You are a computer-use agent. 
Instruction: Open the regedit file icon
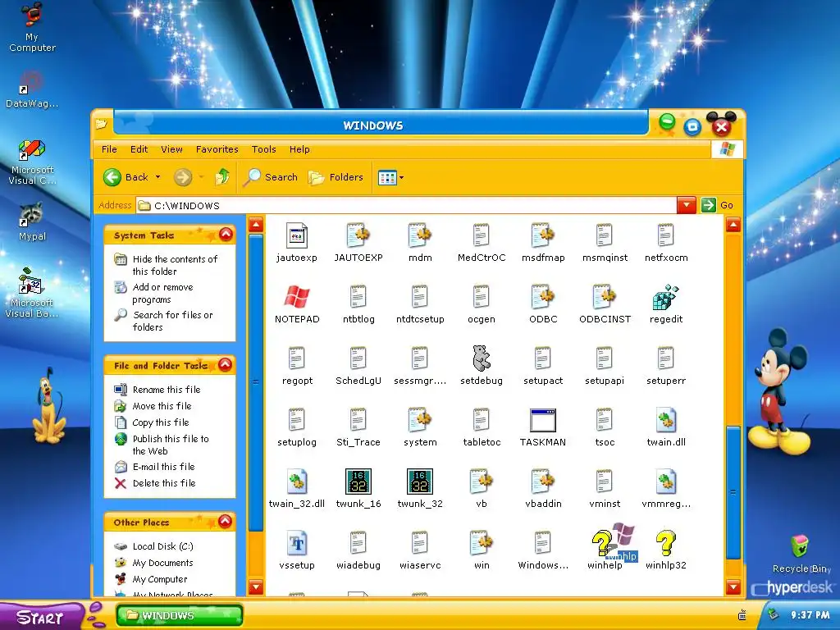point(666,297)
